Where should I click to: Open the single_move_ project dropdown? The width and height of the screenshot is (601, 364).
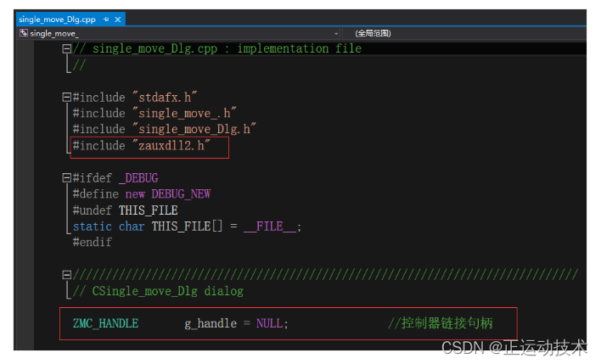336,33
